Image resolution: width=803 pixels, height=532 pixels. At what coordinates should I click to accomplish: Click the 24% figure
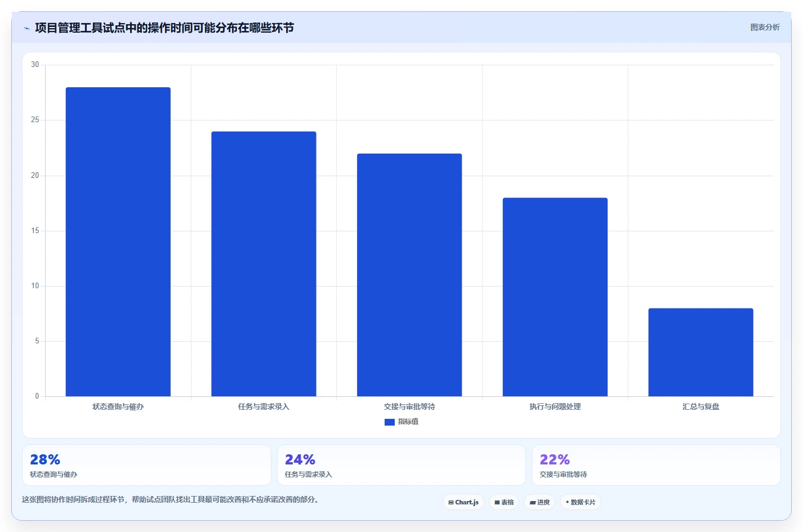click(x=300, y=459)
